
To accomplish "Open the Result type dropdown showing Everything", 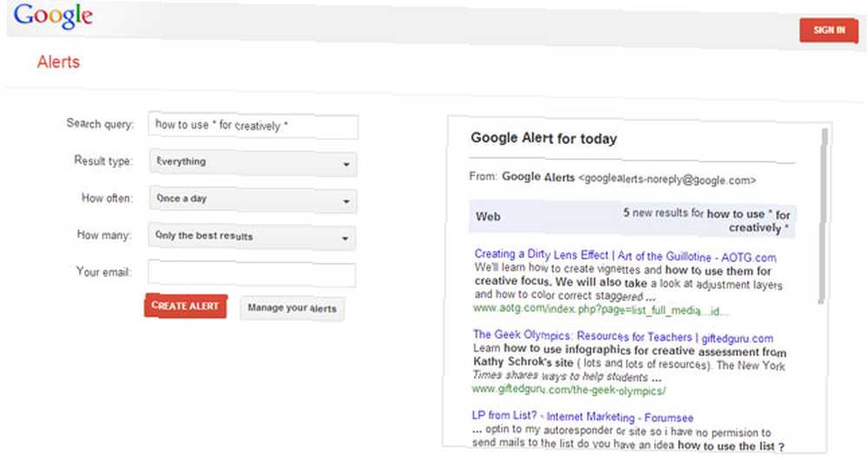I will [253, 162].
